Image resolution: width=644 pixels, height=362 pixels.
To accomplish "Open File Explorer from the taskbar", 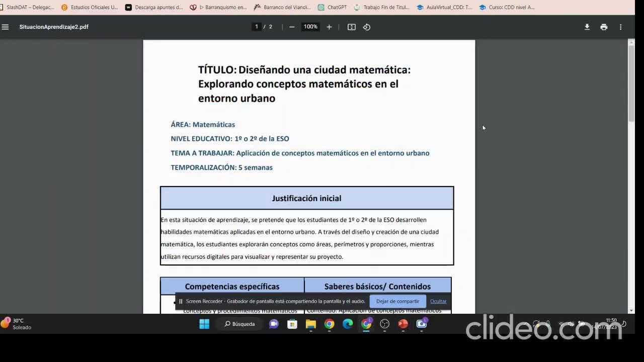I will pos(311,324).
